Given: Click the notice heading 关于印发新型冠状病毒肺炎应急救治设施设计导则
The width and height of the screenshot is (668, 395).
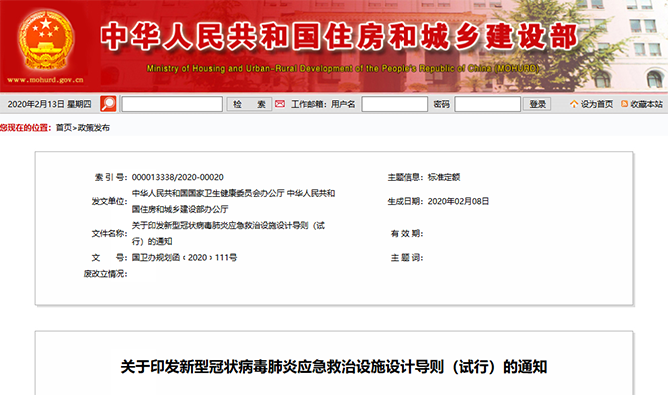Looking at the screenshot, I should (x=334, y=367).
